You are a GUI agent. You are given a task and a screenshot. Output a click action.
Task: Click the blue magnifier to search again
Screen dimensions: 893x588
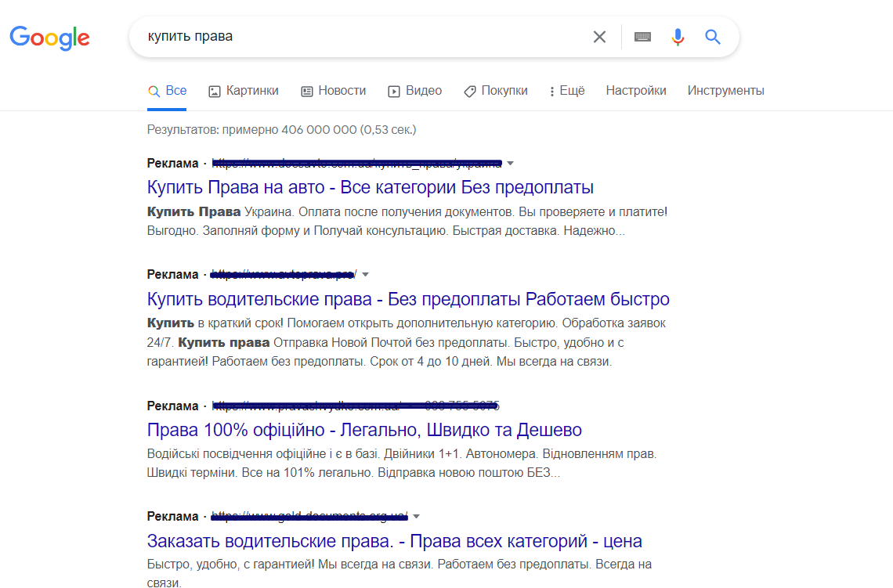(712, 37)
